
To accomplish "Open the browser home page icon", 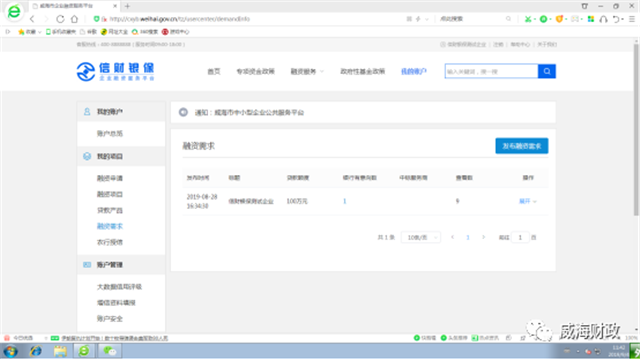I will coord(74,19).
